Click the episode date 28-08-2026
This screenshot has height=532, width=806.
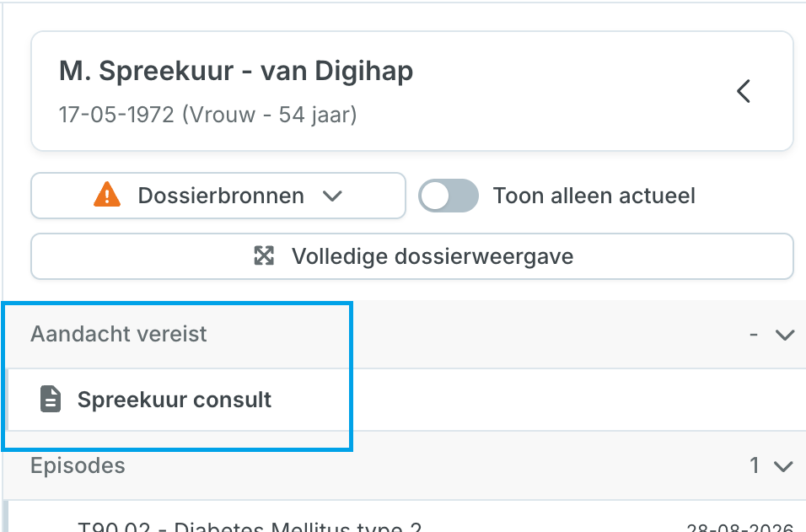coord(739,528)
